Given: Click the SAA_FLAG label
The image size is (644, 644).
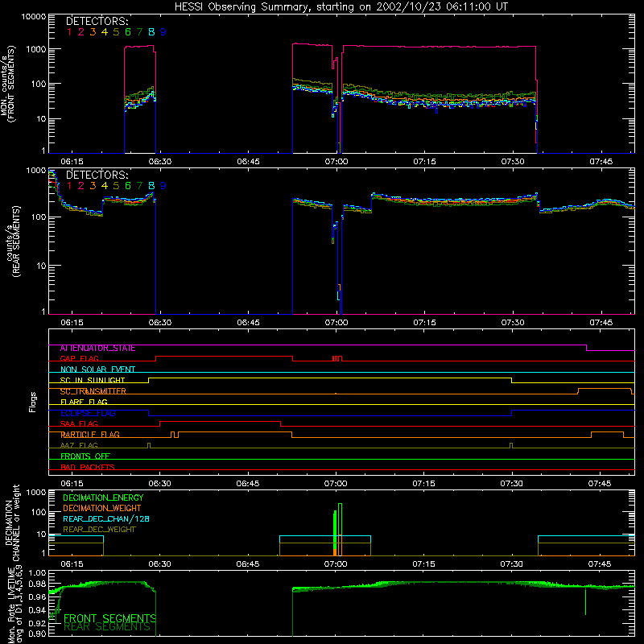Looking at the screenshot, I should (79, 424).
